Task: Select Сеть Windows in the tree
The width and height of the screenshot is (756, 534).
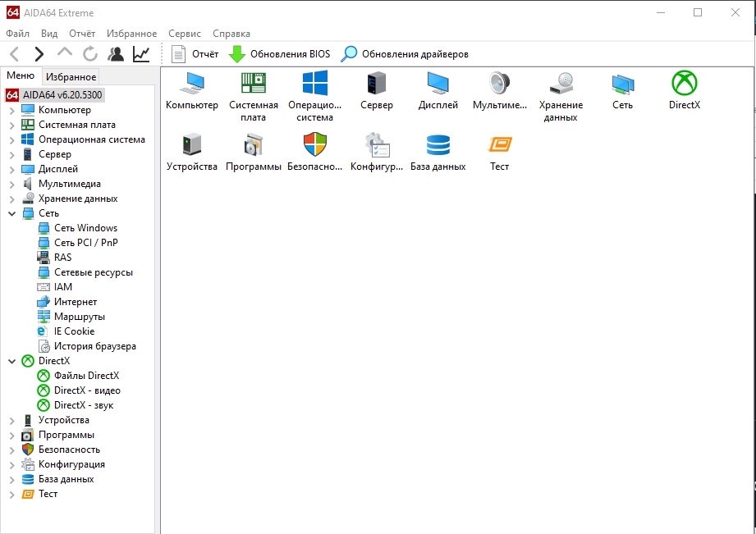Action: click(78, 228)
